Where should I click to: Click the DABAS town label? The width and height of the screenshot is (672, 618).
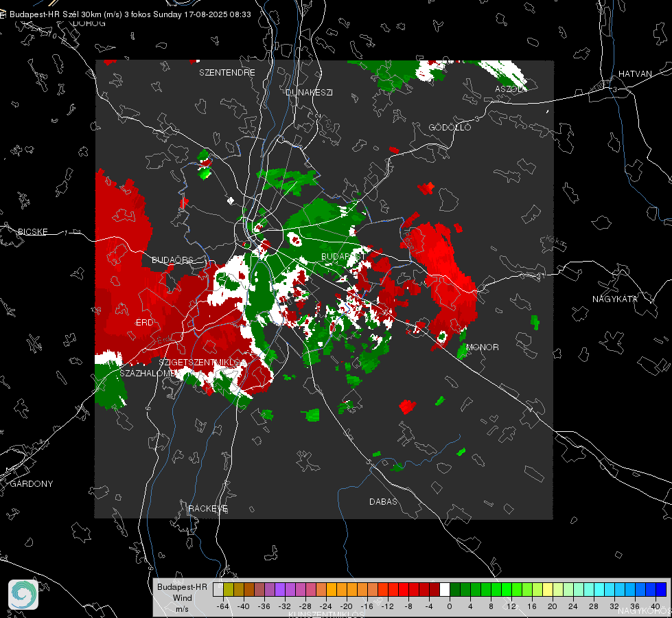point(383,502)
